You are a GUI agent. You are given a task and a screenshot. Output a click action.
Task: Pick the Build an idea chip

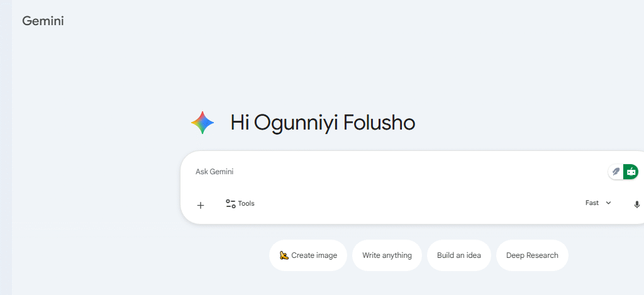tap(459, 255)
